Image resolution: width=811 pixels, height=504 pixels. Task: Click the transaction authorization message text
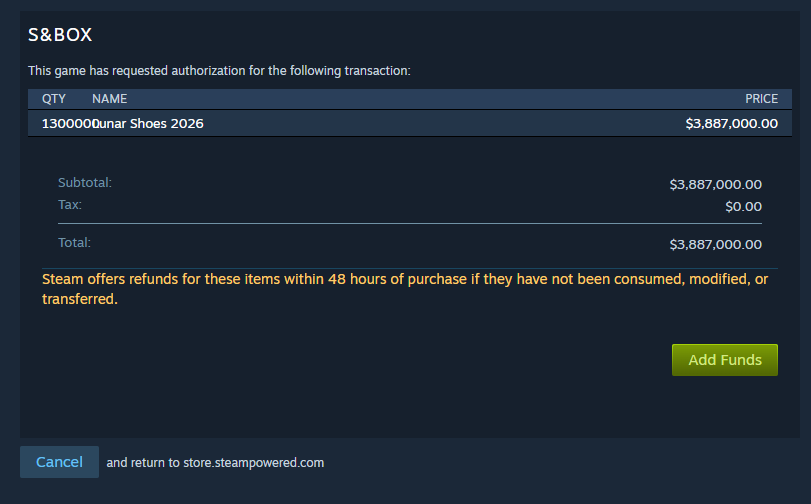pos(219,71)
